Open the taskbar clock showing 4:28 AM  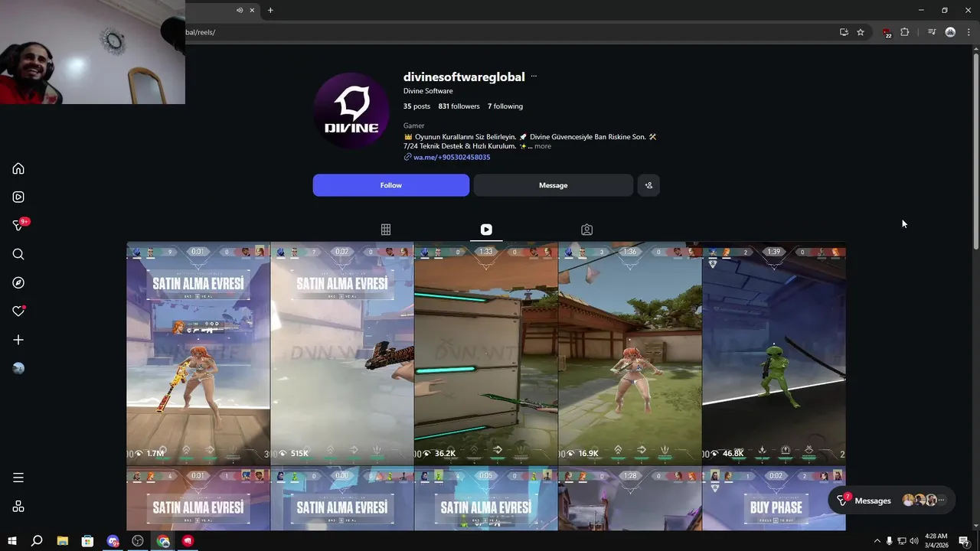click(x=936, y=540)
